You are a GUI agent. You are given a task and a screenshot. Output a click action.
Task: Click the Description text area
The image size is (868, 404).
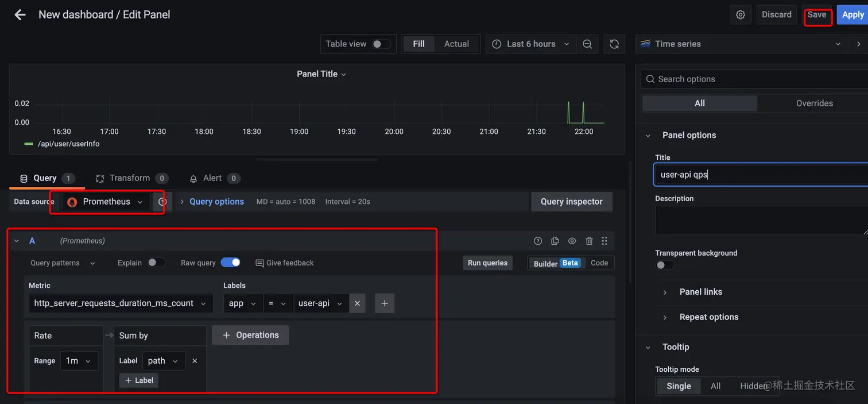coord(761,221)
